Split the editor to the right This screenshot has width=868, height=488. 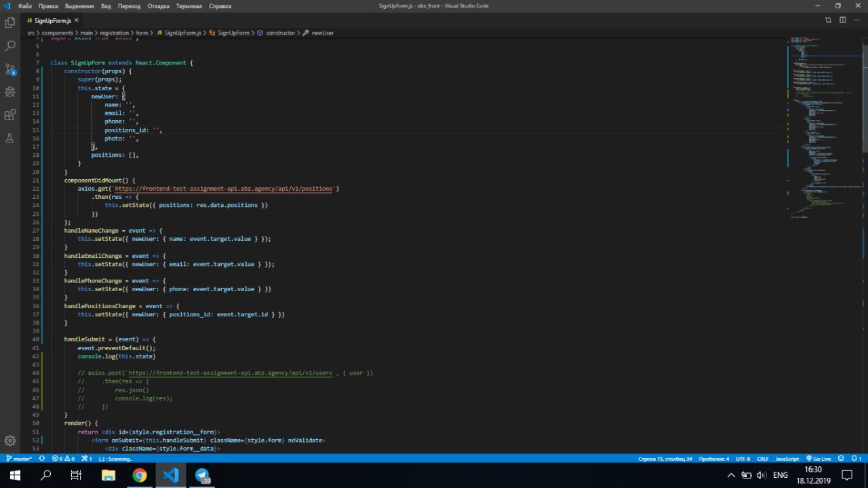[843, 21]
